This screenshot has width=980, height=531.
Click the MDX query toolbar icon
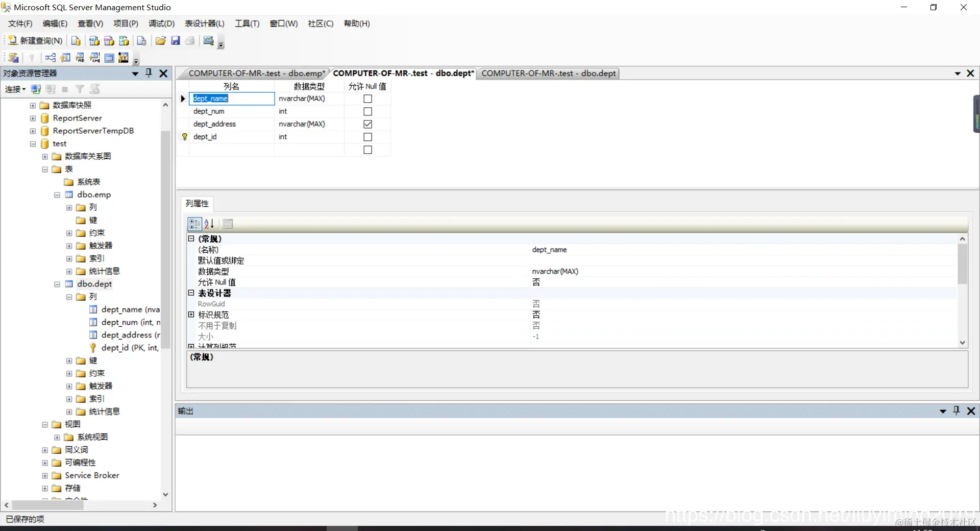pos(94,41)
